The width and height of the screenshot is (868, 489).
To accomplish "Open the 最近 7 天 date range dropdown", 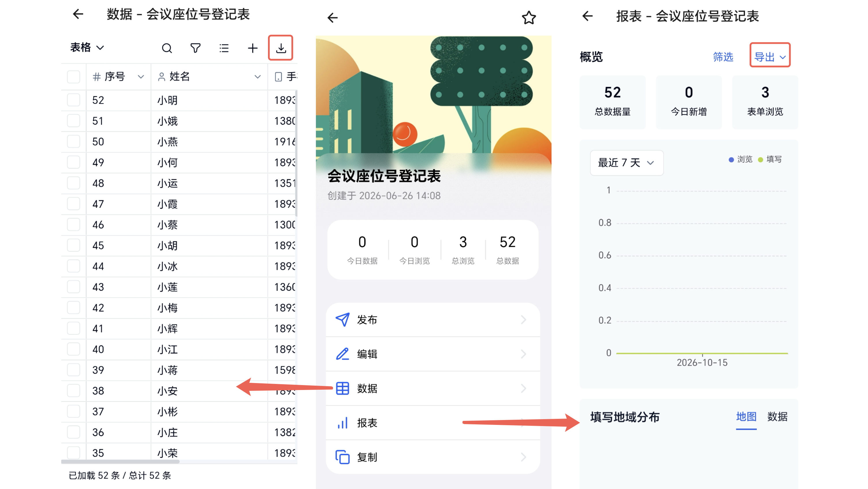I will (626, 163).
